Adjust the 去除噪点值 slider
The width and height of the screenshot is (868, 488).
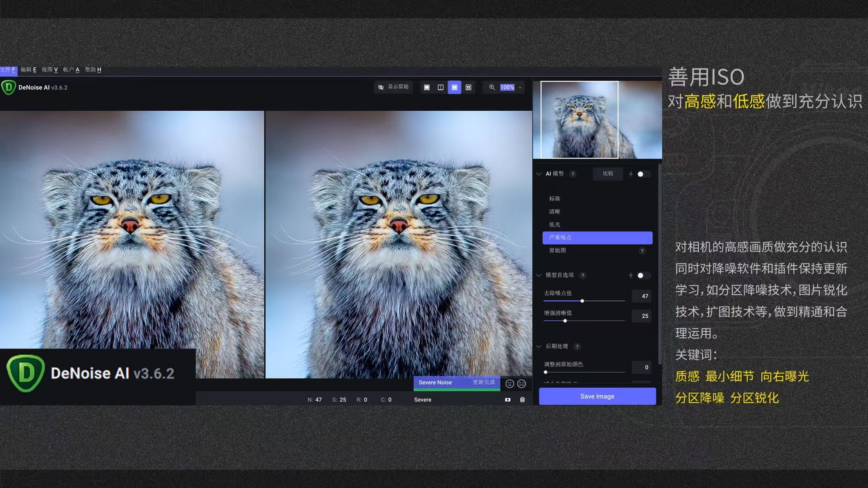coord(584,301)
